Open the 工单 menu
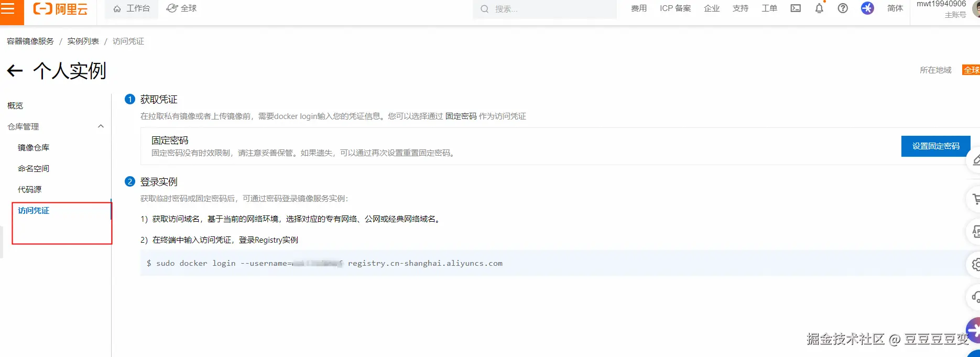Viewport: 980px width, 357px height. [769, 8]
